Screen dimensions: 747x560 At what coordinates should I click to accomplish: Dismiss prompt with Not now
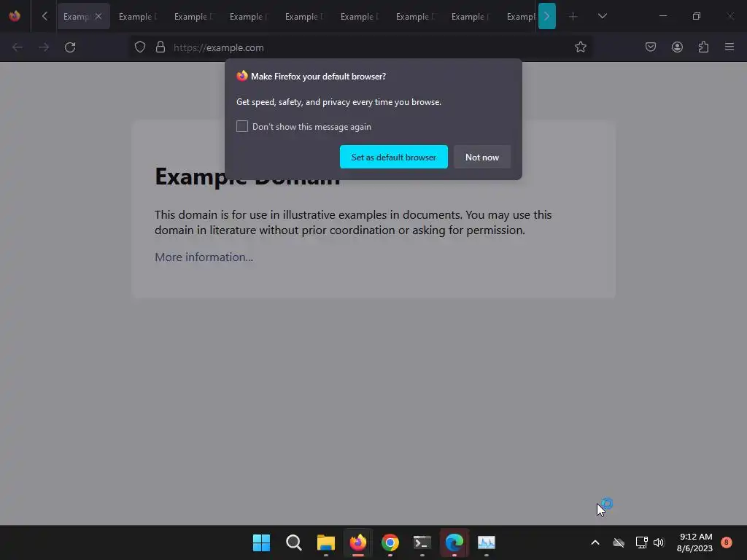[x=482, y=157]
